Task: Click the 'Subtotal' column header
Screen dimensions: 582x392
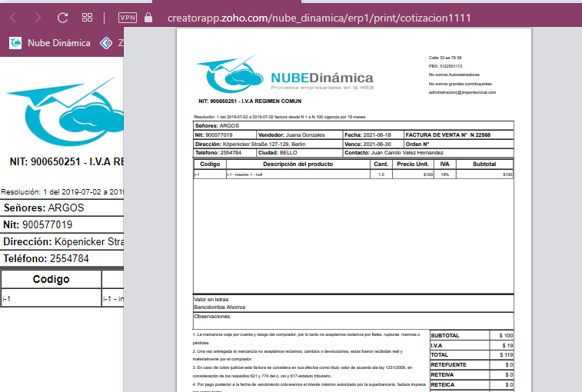Action: pos(484,164)
